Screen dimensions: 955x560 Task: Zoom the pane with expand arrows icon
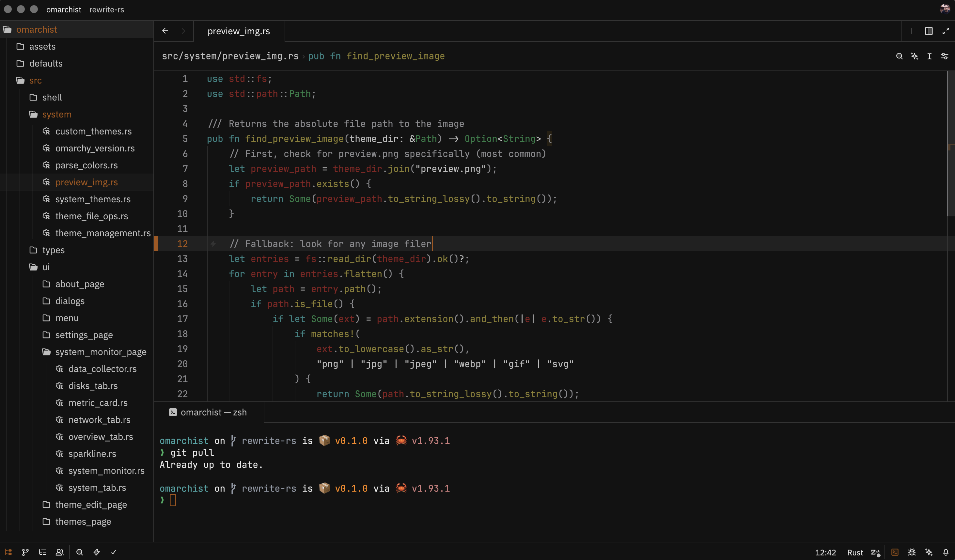pyautogui.click(x=946, y=31)
